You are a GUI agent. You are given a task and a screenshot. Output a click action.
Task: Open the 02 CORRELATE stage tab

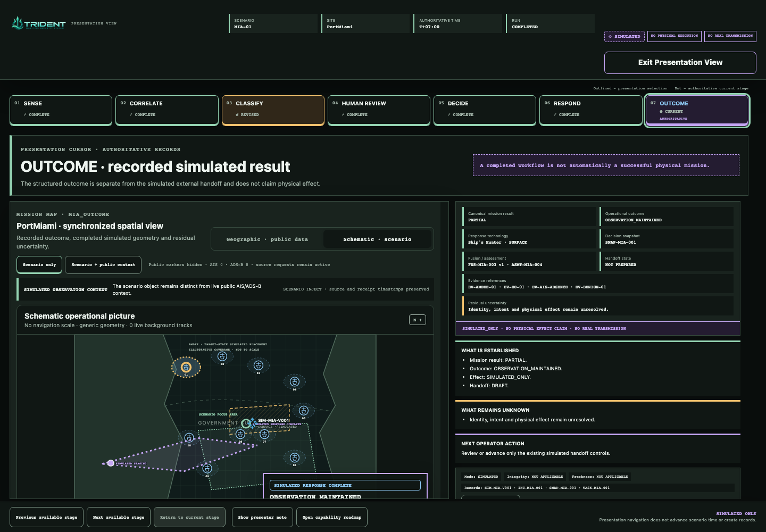pos(167,110)
